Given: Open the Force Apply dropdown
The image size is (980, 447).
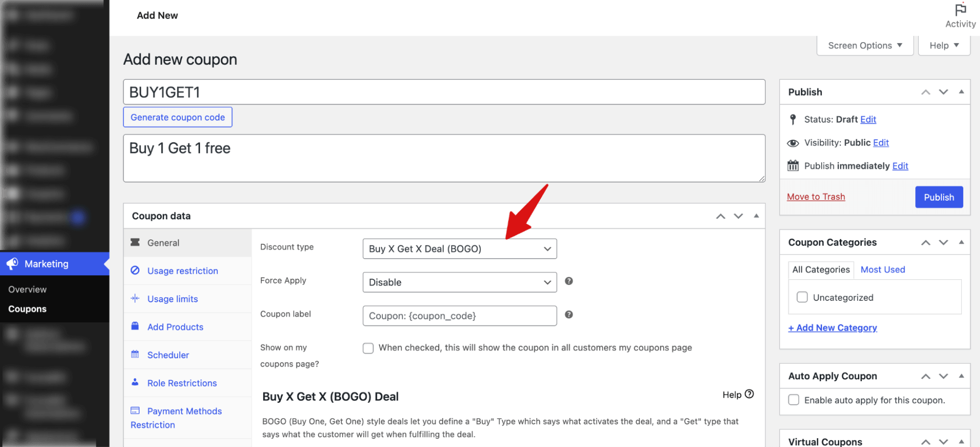Looking at the screenshot, I should pos(459,282).
